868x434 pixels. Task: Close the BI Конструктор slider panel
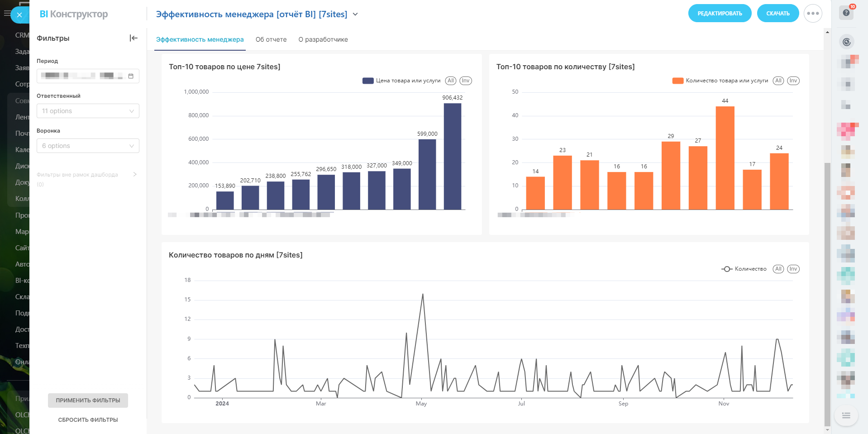(x=19, y=15)
